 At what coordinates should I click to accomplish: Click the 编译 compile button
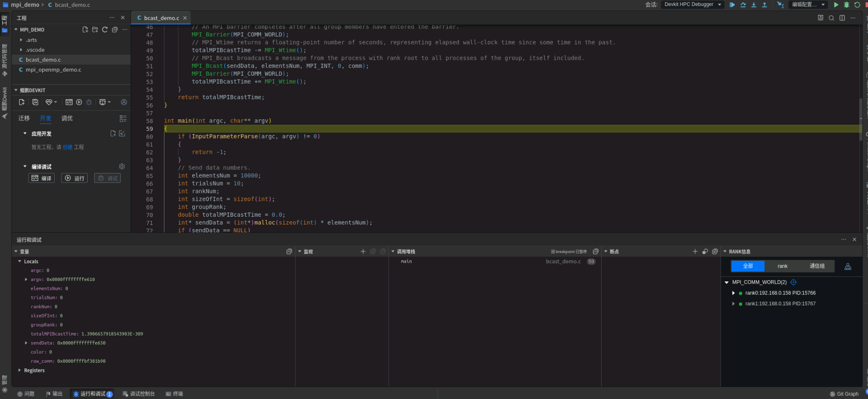point(42,178)
